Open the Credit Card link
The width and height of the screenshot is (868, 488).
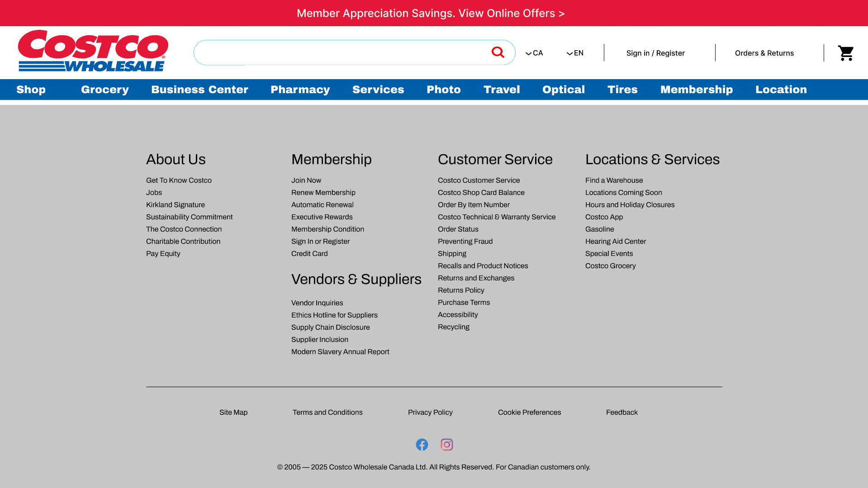click(x=309, y=253)
